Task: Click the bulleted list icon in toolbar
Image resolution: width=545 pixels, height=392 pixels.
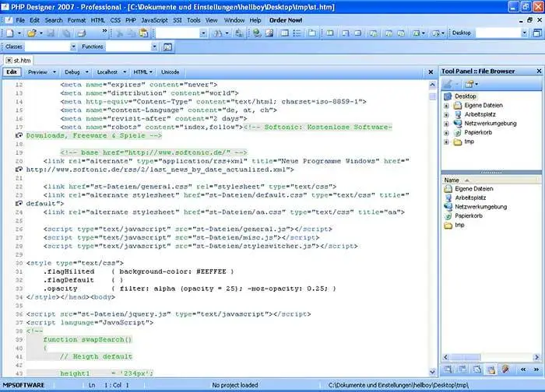Action: [x=297, y=33]
